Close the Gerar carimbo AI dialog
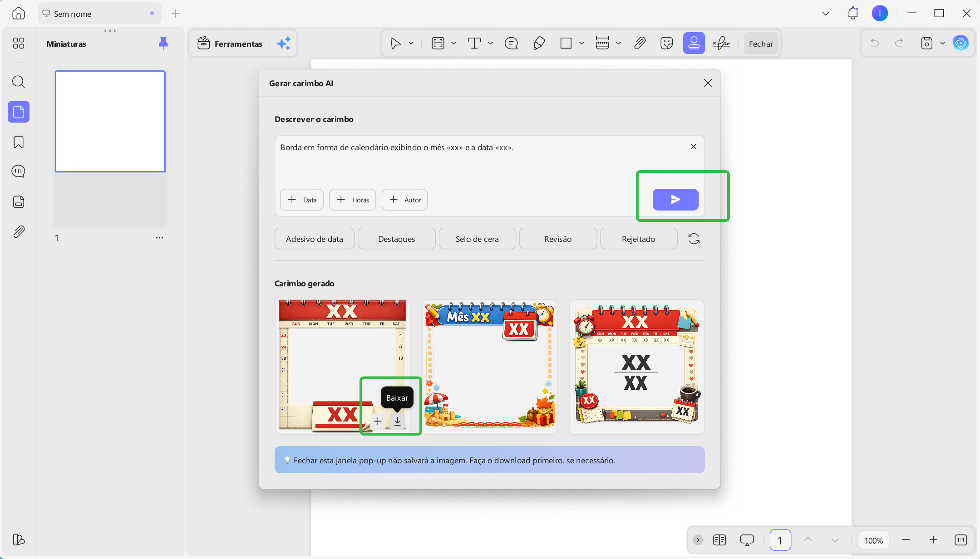Image resolution: width=980 pixels, height=559 pixels. (x=708, y=83)
